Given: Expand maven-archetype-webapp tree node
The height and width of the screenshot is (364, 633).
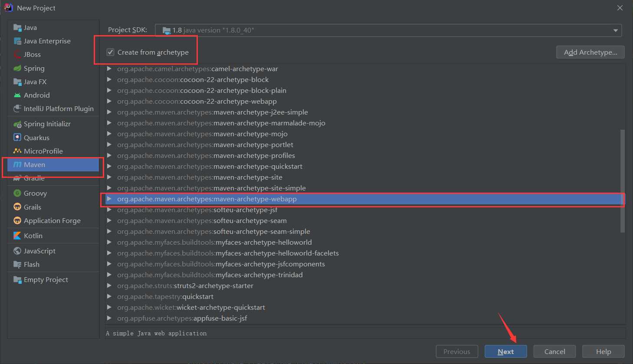Looking at the screenshot, I should (109, 199).
